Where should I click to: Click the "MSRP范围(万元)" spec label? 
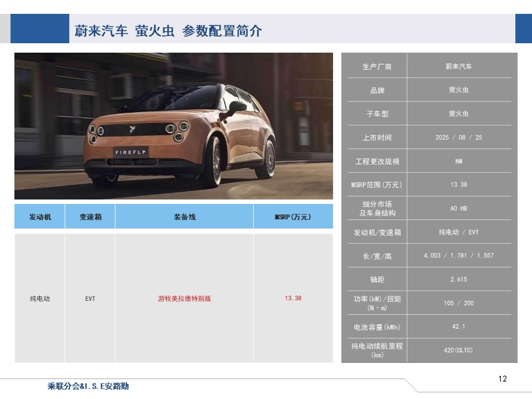377,185
